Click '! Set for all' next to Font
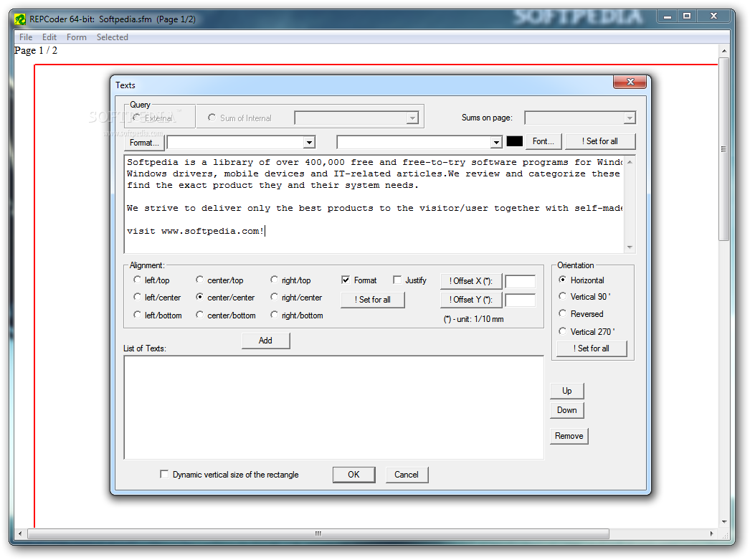750x560 pixels. pos(600,141)
